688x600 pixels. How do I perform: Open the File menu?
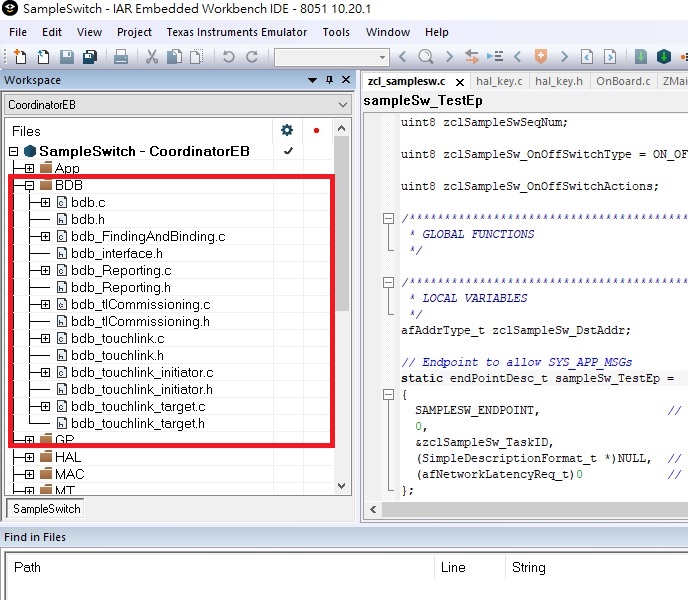18,32
